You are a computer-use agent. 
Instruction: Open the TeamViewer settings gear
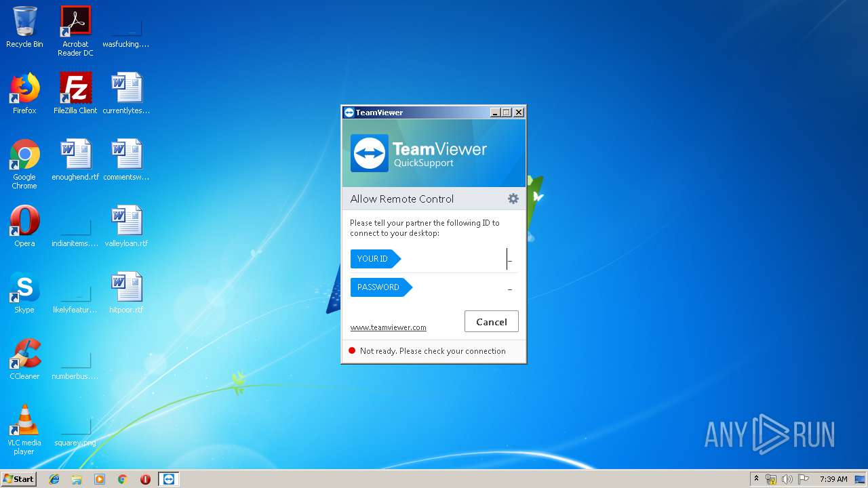click(513, 199)
